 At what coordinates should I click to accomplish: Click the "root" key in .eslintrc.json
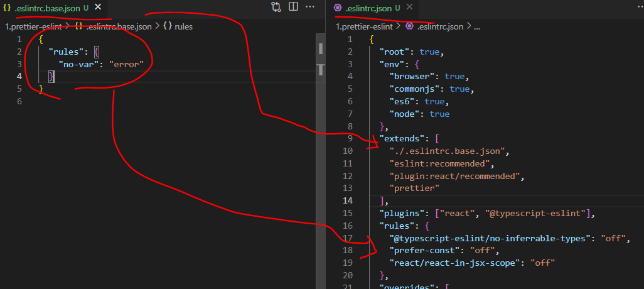coord(394,52)
